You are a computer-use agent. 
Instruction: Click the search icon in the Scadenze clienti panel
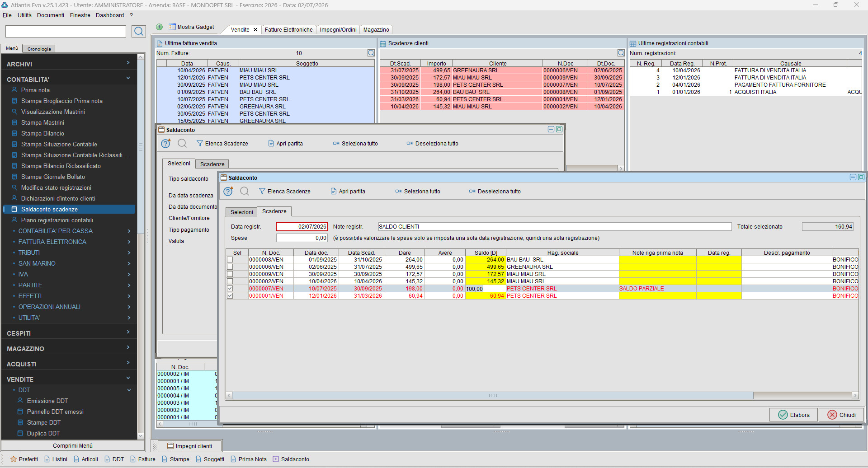click(621, 53)
